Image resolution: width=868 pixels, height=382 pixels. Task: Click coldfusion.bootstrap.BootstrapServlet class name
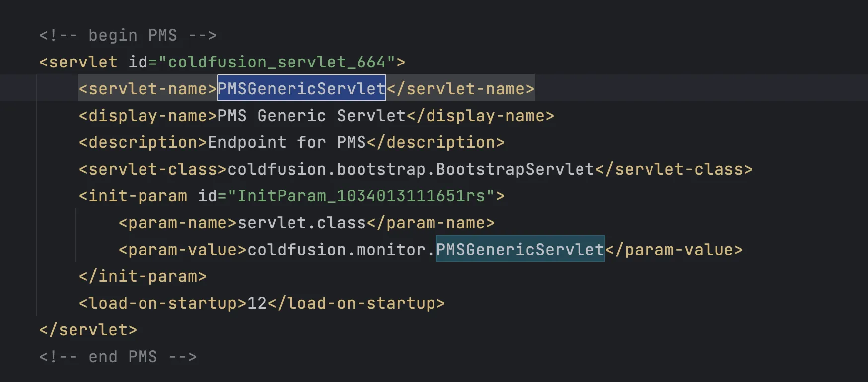(x=411, y=169)
